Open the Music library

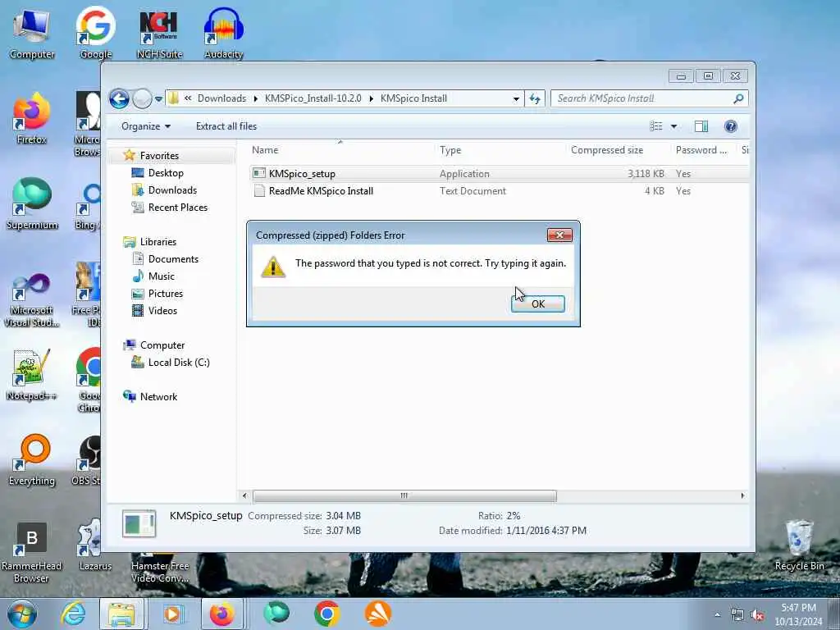162,276
